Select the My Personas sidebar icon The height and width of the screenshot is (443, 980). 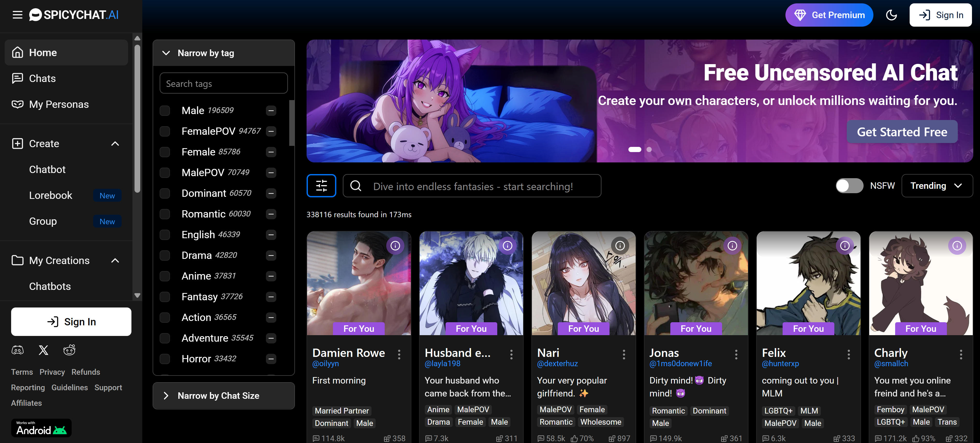coord(18,104)
